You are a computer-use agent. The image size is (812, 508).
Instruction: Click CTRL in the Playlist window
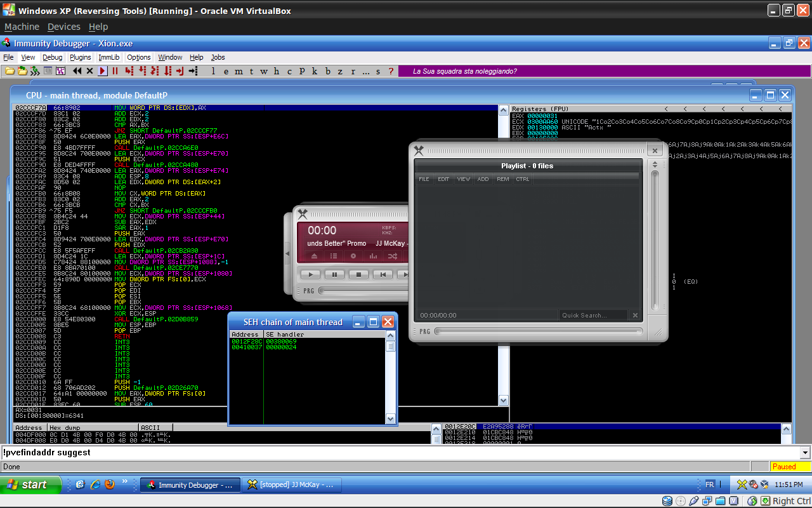(x=523, y=179)
